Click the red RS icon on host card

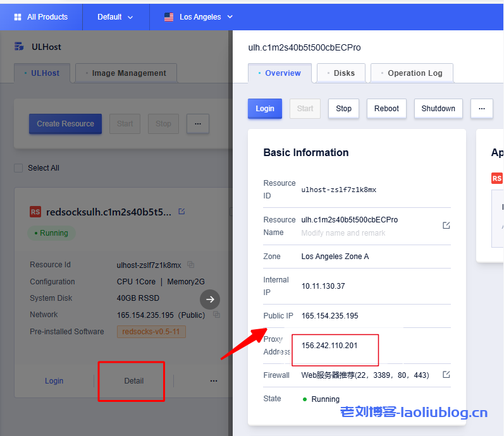35,212
